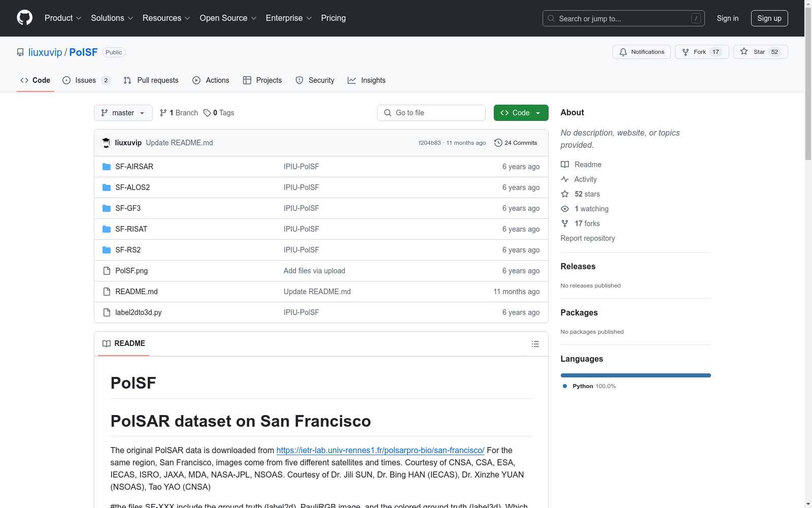Click the Sign in link

tap(728, 18)
